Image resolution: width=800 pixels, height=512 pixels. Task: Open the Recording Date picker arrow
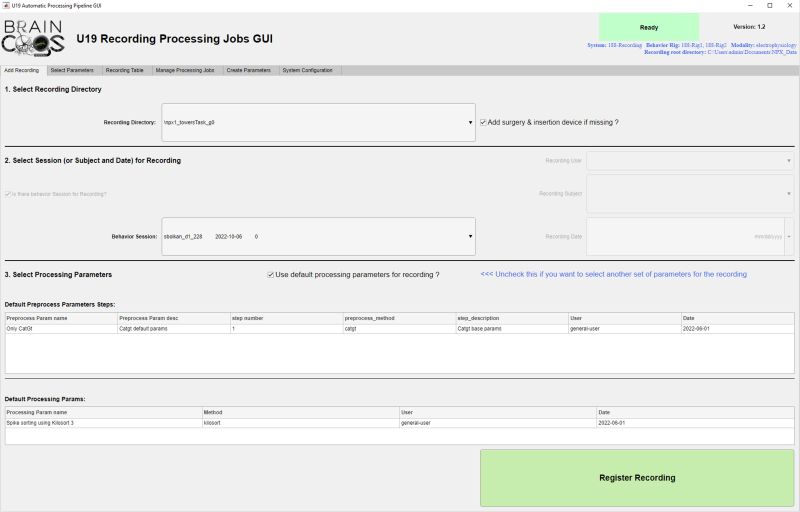tap(789, 237)
